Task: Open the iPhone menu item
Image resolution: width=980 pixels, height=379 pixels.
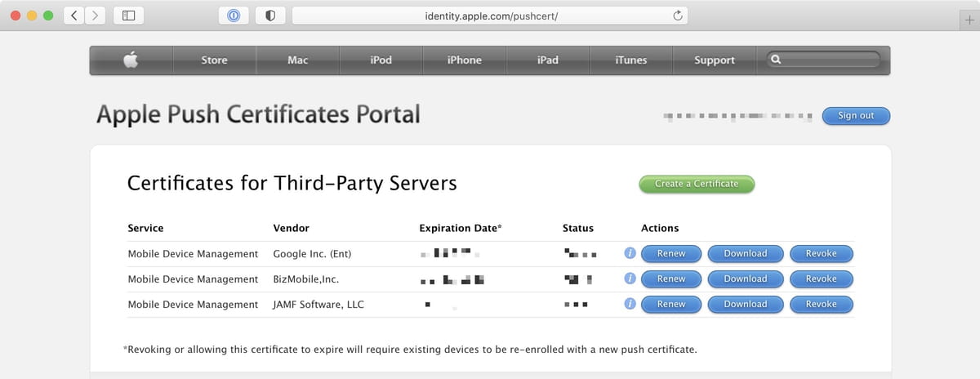Action: 464,60
